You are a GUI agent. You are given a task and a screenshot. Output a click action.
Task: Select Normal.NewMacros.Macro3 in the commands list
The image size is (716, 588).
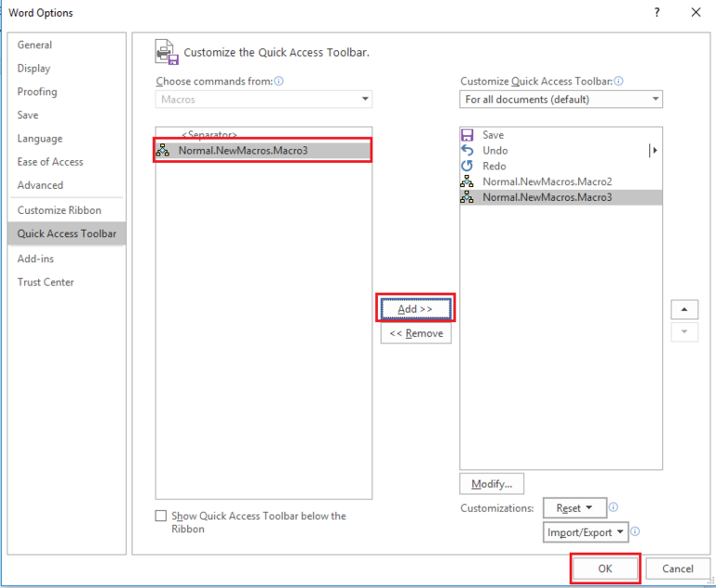pyautogui.click(x=263, y=150)
